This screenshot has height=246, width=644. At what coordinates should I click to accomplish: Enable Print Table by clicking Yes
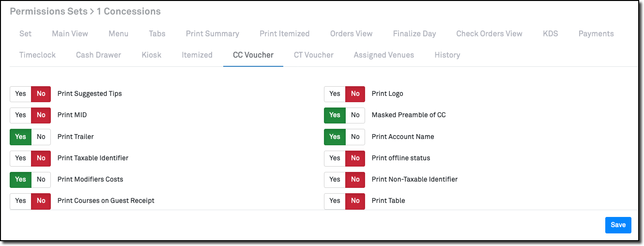point(335,200)
